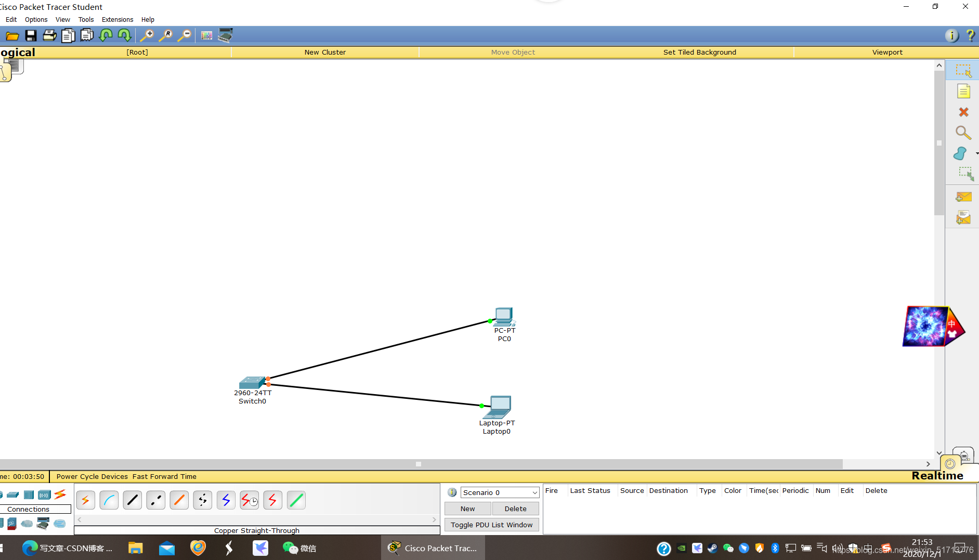Select the Coaxial blue cable
This screenshot has width=979, height=560.
coord(226,500)
